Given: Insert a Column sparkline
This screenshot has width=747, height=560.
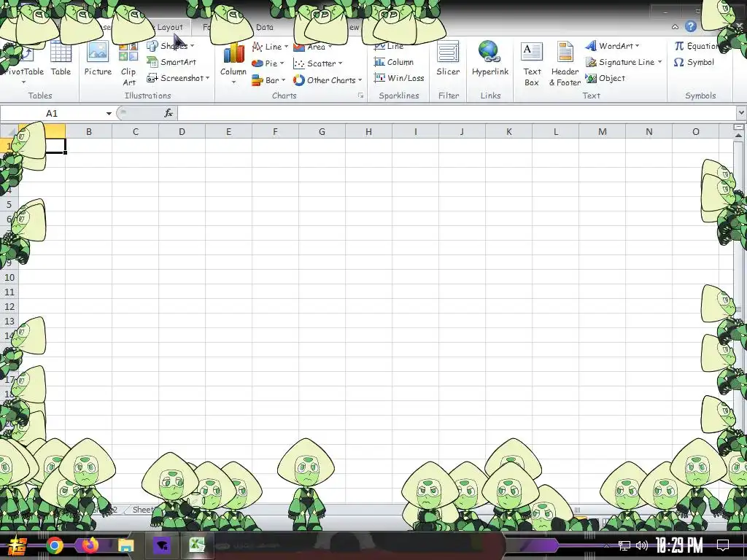Looking at the screenshot, I should [x=393, y=62].
